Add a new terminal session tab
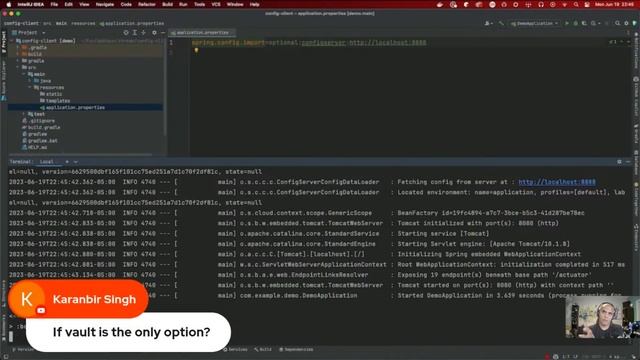The image size is (640, 360). coord(67,162)
